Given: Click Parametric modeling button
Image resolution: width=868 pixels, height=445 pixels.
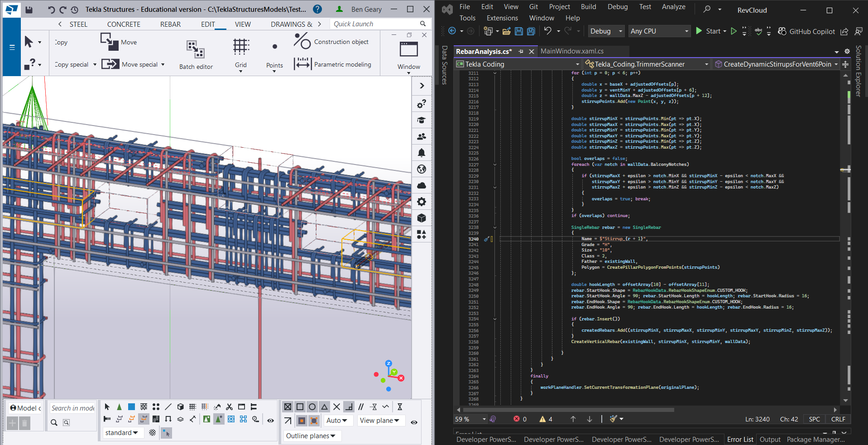Looking at the screenshot, I should coord(333,64).
